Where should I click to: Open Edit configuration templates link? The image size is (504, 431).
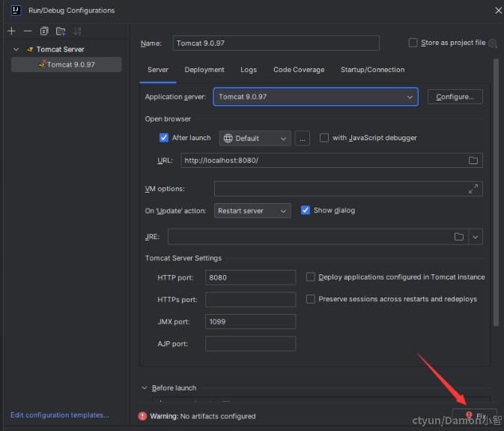click(x=60, y=415)
